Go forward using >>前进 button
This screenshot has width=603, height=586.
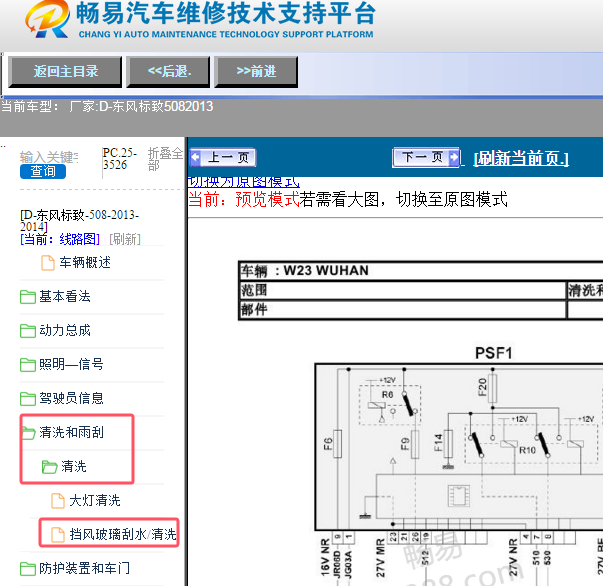(256, 72)
